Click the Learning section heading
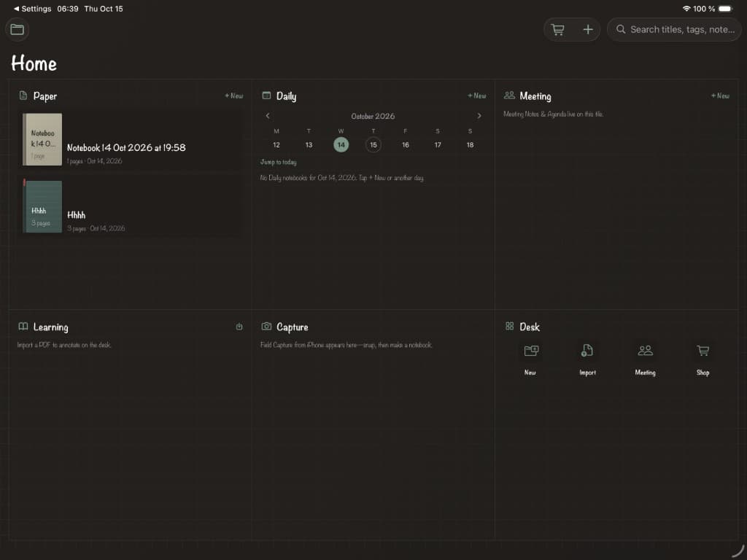747x560 pixels. coord(50,327)
